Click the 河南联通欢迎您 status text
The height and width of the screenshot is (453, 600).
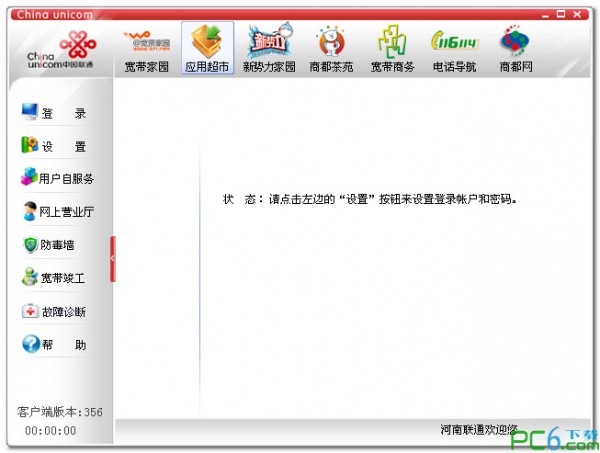point(479,430)
